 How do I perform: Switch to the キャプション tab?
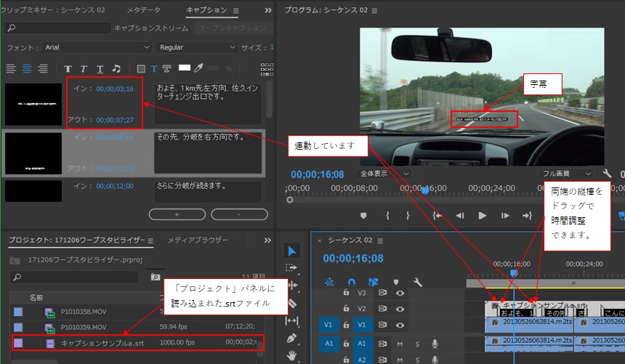(x=206, y=10)
